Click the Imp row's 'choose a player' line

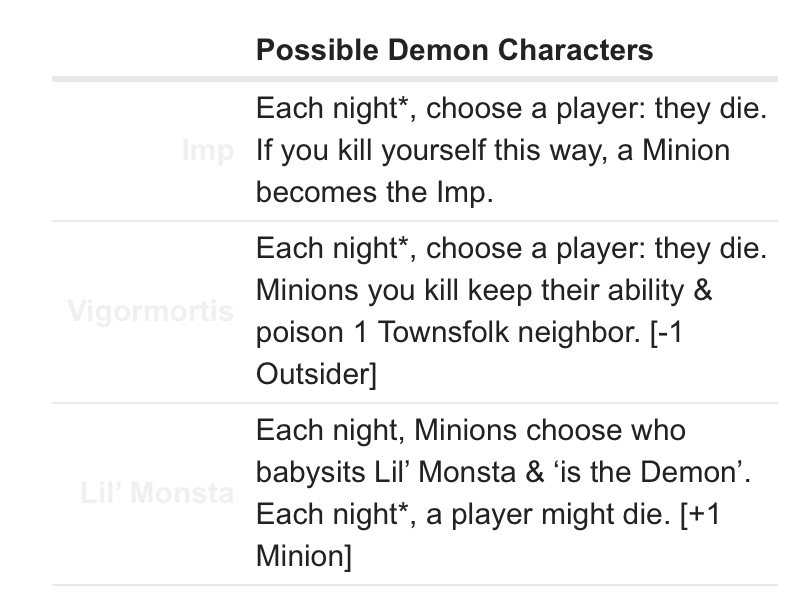[511, 108]
